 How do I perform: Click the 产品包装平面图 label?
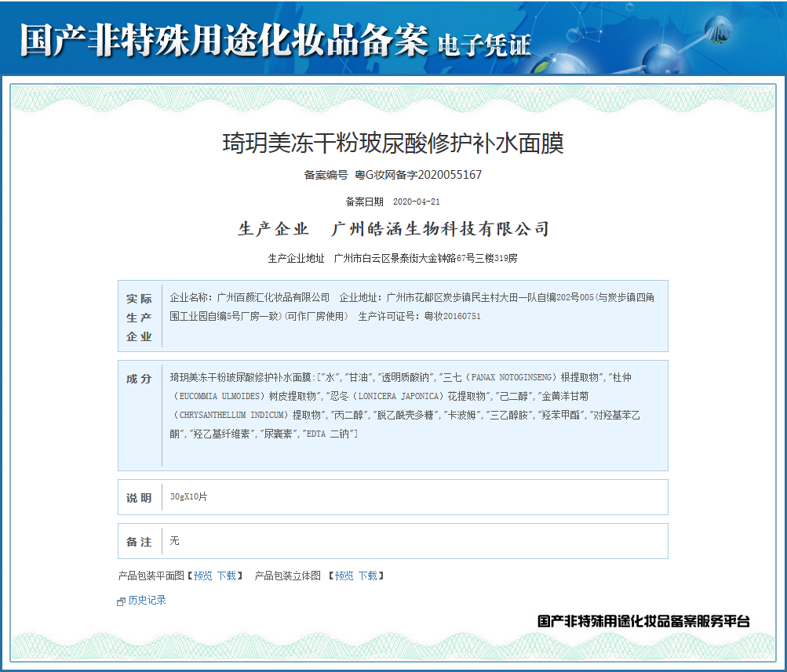(x=151, y=576)
